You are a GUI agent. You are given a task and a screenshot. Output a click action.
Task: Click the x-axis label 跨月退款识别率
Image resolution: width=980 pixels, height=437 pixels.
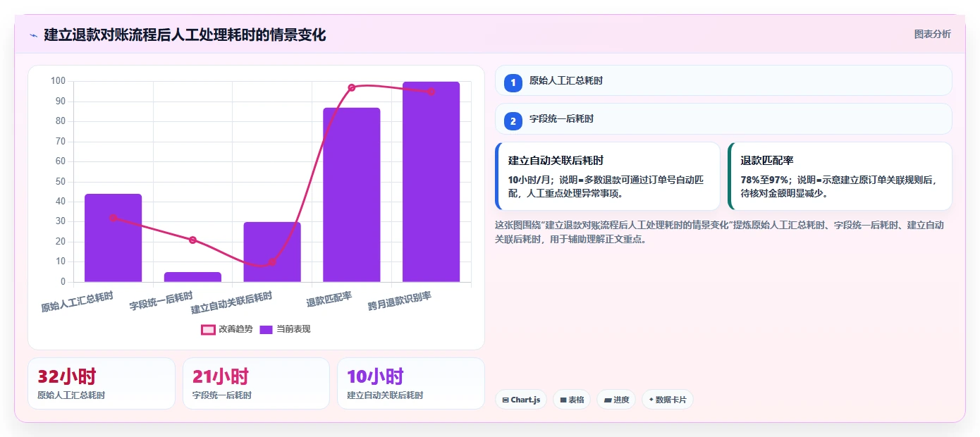pos(400,302)
